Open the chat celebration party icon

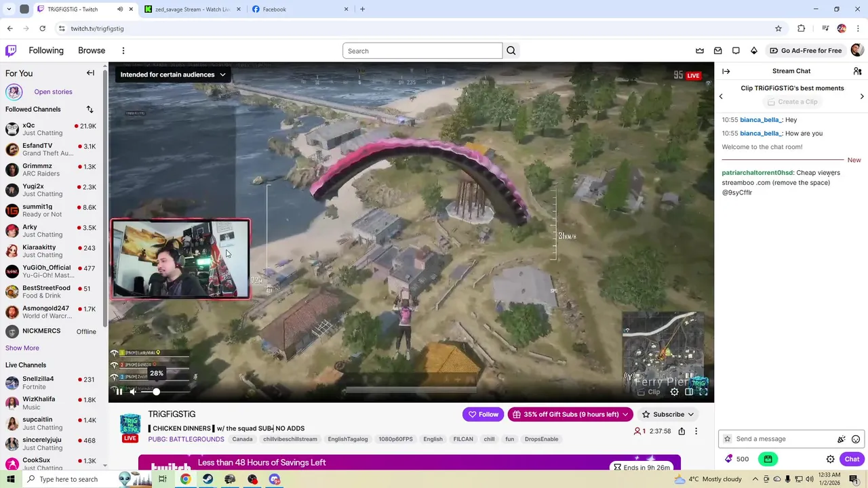click(x=842, y=439)
